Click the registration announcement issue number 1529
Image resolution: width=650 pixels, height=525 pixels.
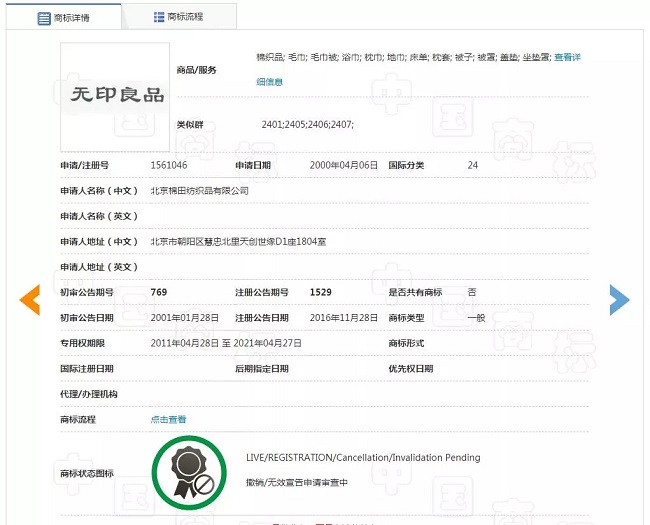pos(321,292)
